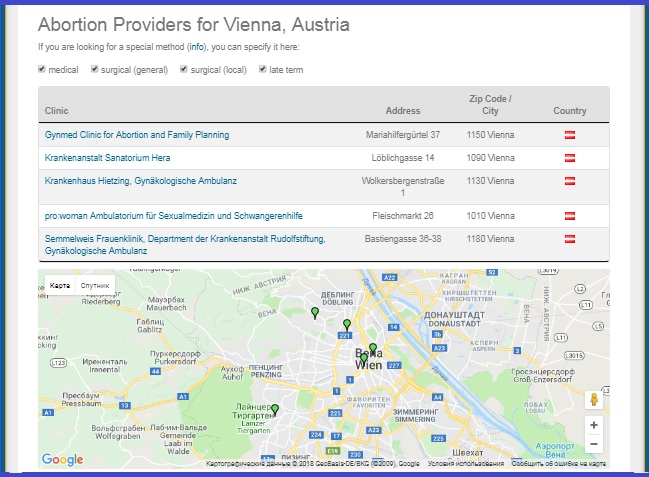Viewport: 649px width, 477px height.
Task: Uncheck the medical method checkbox
Action: click(x=41, y=69)
